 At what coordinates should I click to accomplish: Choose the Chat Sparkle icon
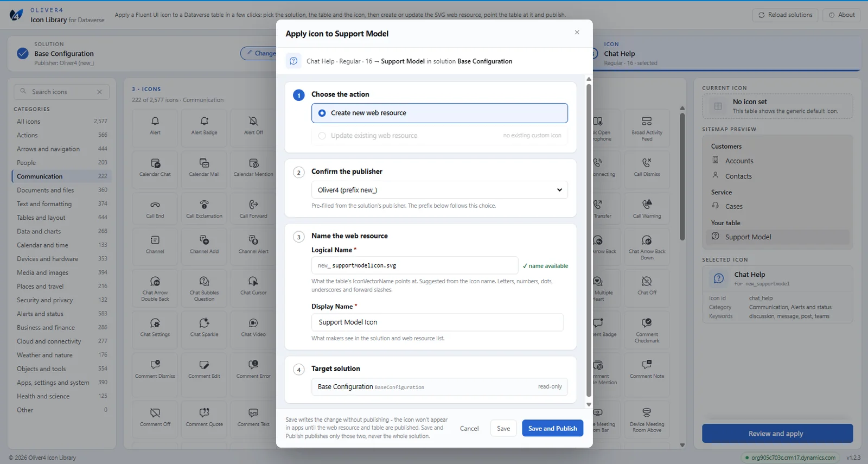point(204,329)
